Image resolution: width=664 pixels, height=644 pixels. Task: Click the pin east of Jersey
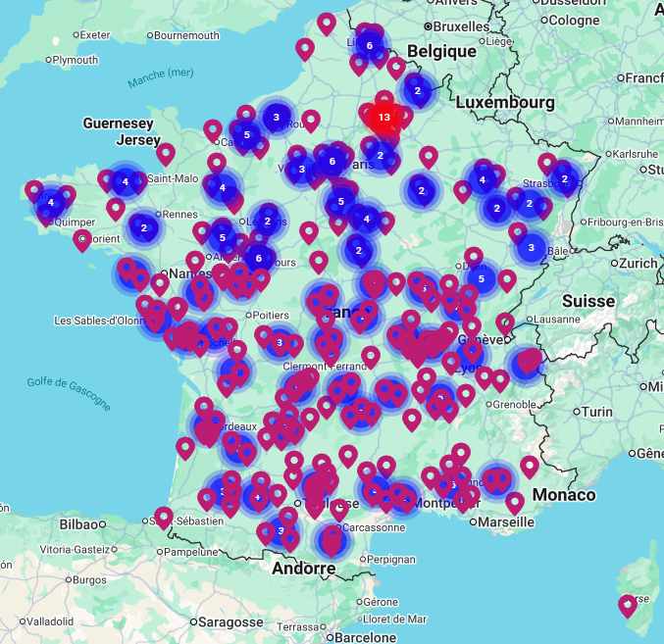tap(166, 154)
